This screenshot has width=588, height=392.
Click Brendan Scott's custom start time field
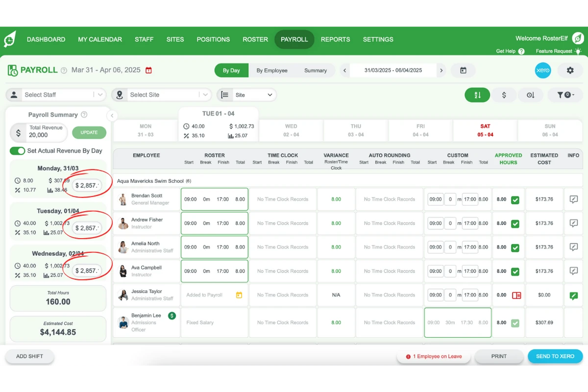(x=435, y=199)
